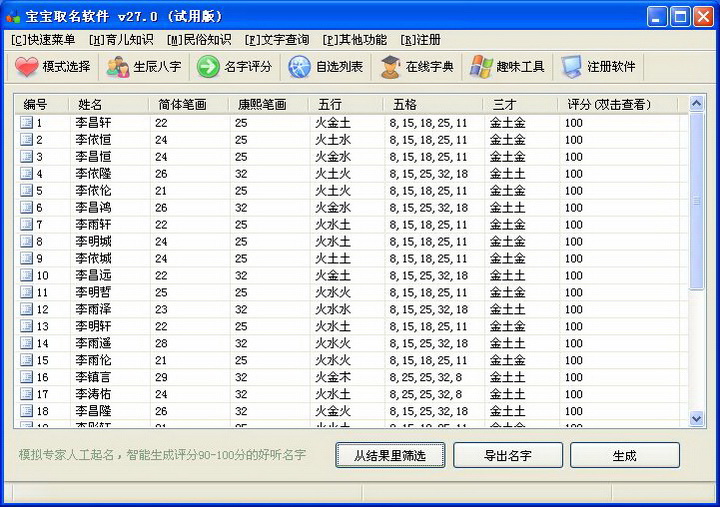Select the name 李昌鸿
Image resolution: width=720 pixels, height=507 pixels.
pos(93,208)
